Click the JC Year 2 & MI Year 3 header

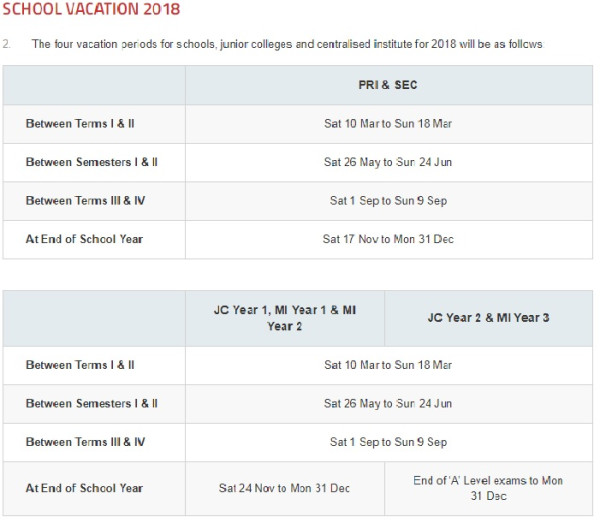tap(488, 318)
